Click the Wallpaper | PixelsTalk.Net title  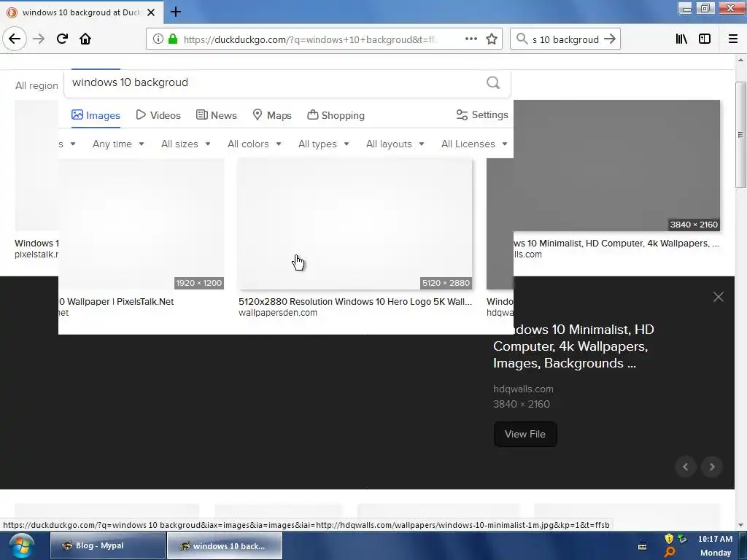click(117, 301)
